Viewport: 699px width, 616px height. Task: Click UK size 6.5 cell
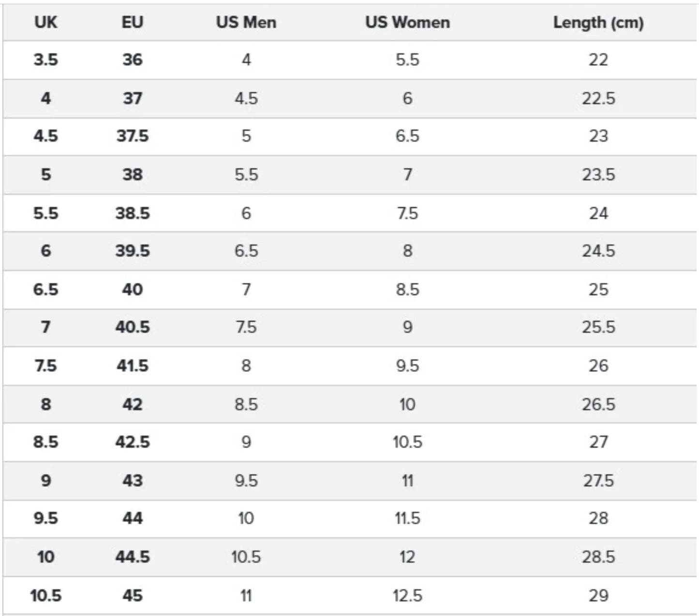point(45,290)
